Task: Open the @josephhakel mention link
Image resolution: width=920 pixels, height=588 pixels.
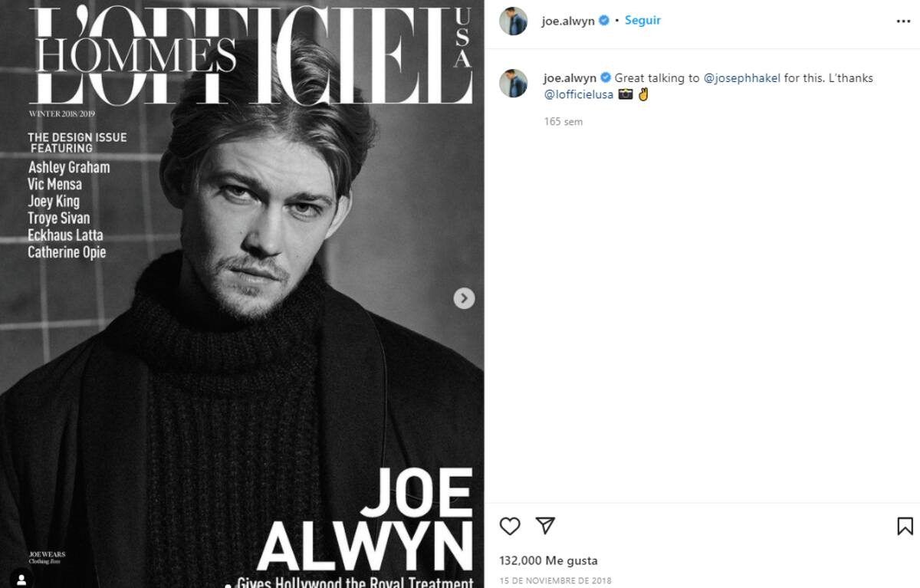Action: [741, 78]
